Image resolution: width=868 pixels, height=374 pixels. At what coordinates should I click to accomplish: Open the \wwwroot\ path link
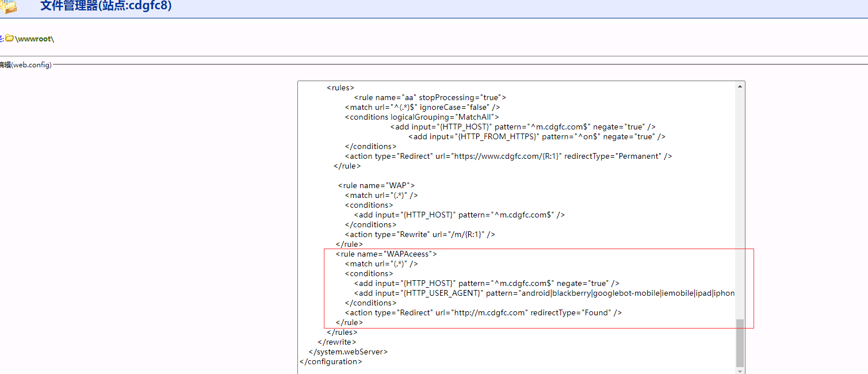35,39
